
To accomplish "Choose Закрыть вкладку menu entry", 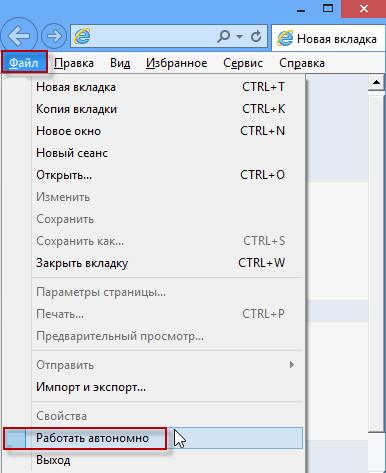I will tap(168, 263).
